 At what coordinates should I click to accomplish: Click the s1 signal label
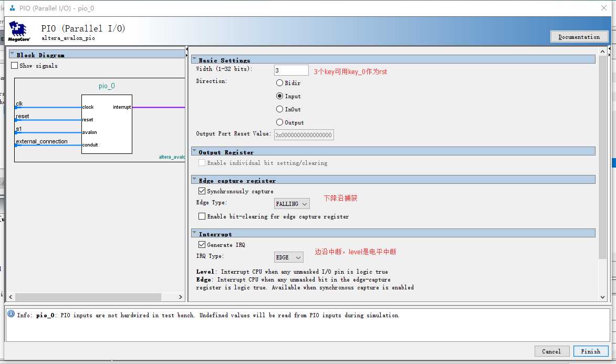tap(19, 129)
